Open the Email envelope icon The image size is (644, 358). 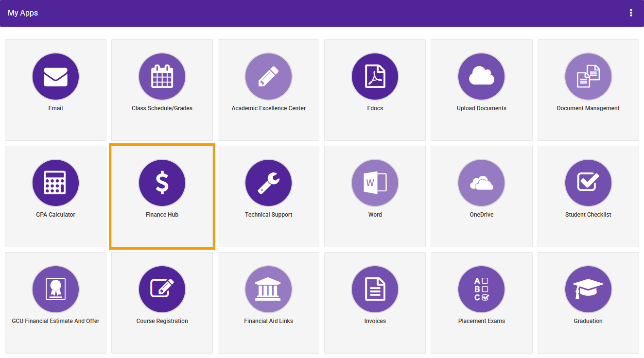(55, 77)
